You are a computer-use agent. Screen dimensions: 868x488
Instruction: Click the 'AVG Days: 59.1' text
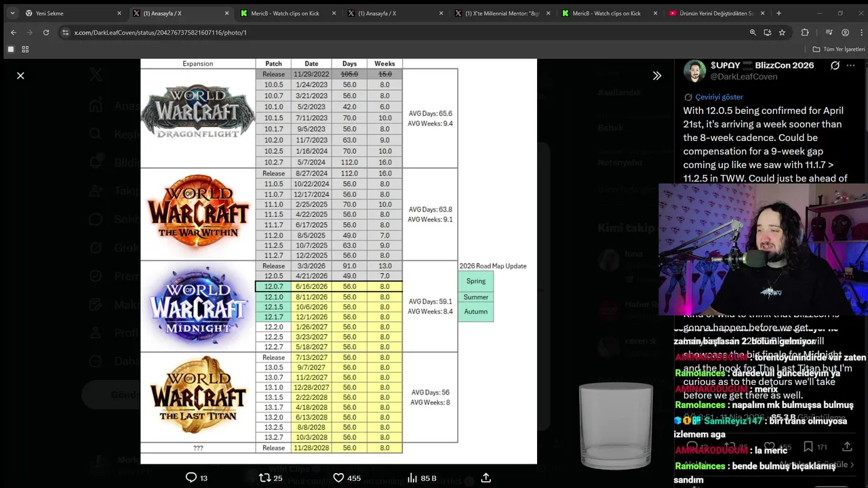[x=430, y=302]
